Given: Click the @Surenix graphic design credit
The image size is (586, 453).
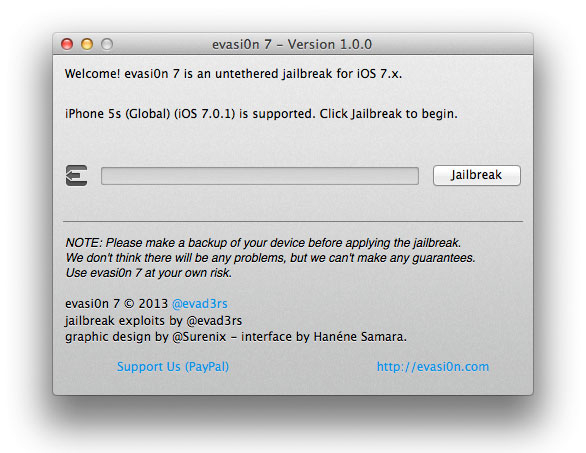Looking at the screenshot, I should [x=146, y=337].
